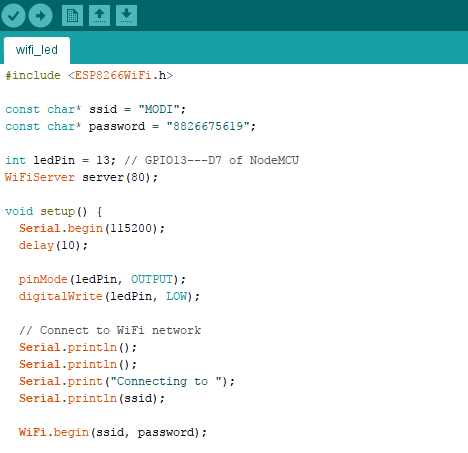Click the Serial.begin(115200) line
Viewport: 468px width, 453px height.
coord(92,228)
